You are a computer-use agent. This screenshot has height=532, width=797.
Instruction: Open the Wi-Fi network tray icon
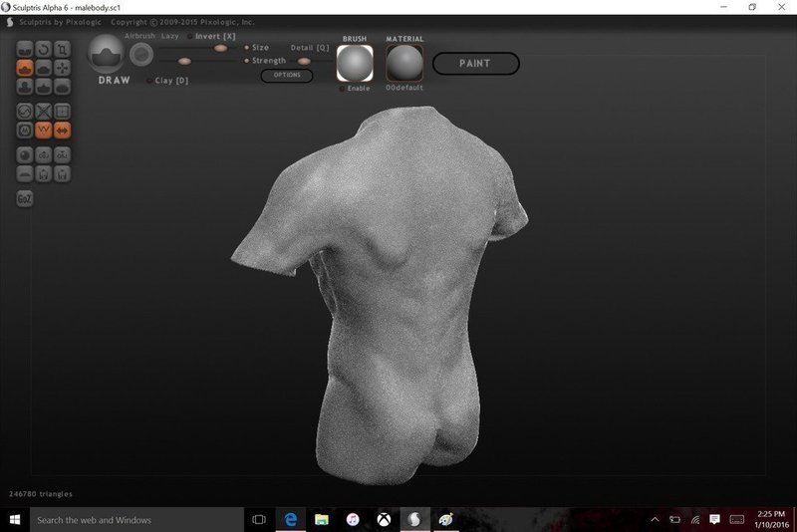[x=694, y=519]
